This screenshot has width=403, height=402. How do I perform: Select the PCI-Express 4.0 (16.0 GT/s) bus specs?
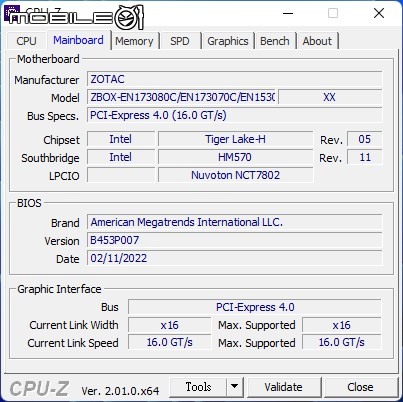(235, 115)
